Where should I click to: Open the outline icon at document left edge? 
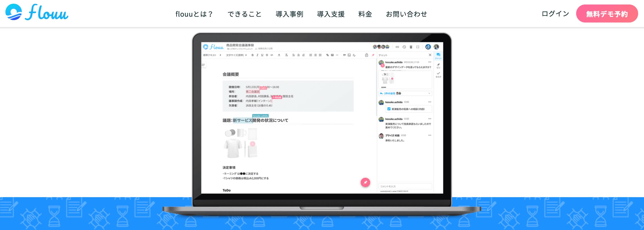[x=203, y=65]
